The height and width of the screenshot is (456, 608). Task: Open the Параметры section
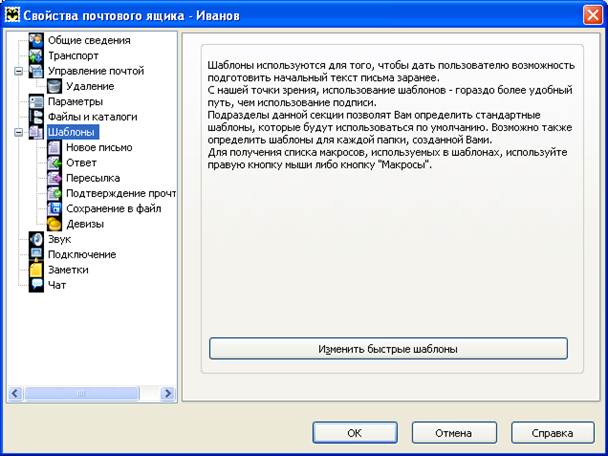(x=75, y=102)
